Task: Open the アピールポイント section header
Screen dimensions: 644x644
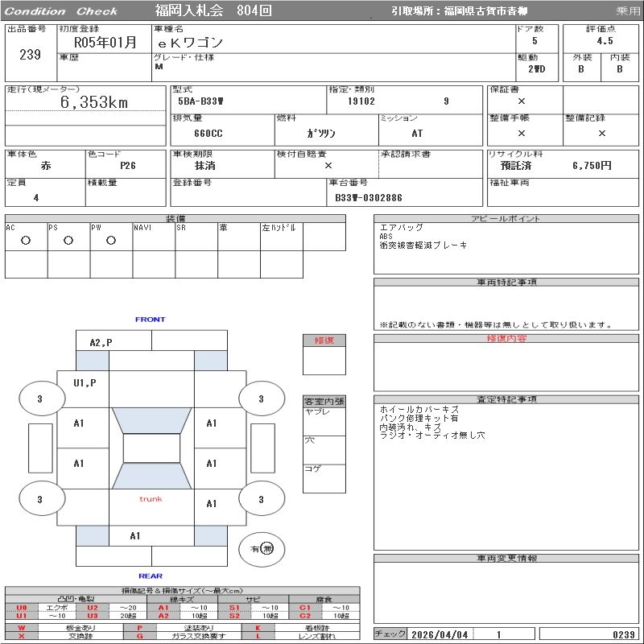Action: [x=506, y=219]
